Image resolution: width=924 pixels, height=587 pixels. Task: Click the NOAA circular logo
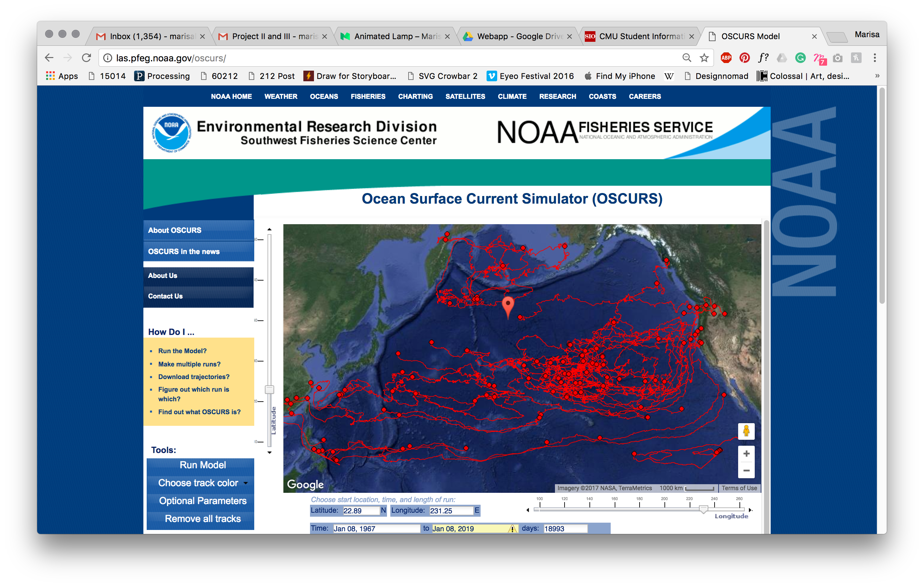(171, 133)
